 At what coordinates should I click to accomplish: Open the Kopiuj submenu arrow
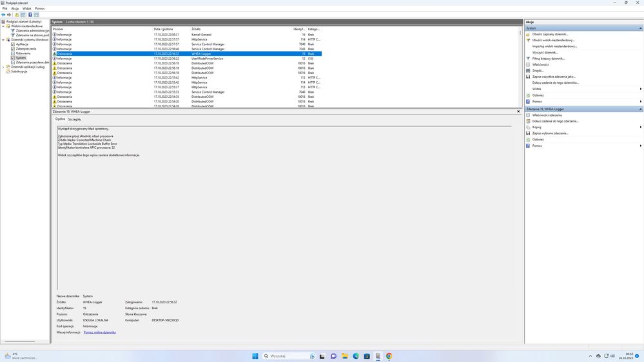[x=641, y=128]
